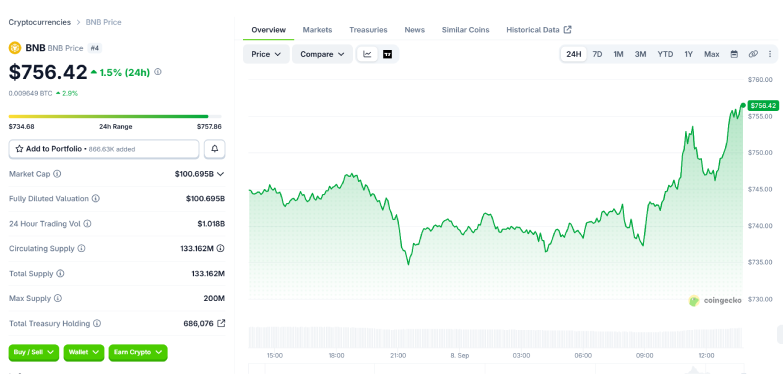
Task: Click the 686,076 treasury holding value
Action: (x=198, y=323)
